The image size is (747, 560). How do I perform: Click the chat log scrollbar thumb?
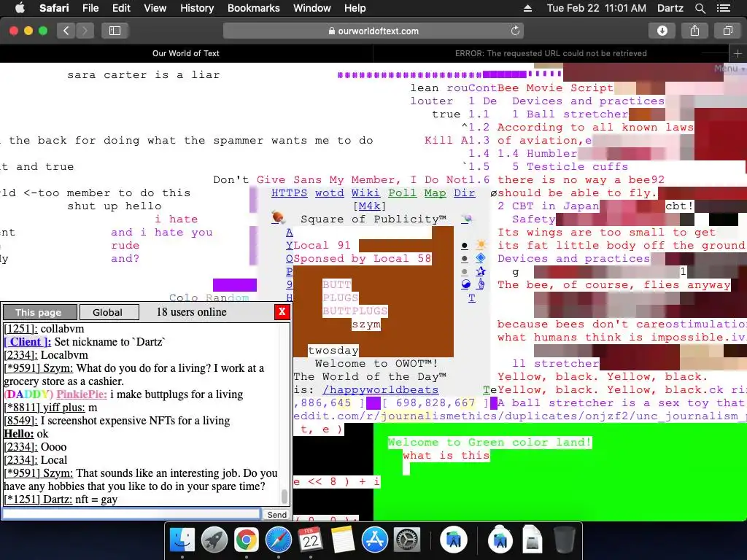click(285, 496)
